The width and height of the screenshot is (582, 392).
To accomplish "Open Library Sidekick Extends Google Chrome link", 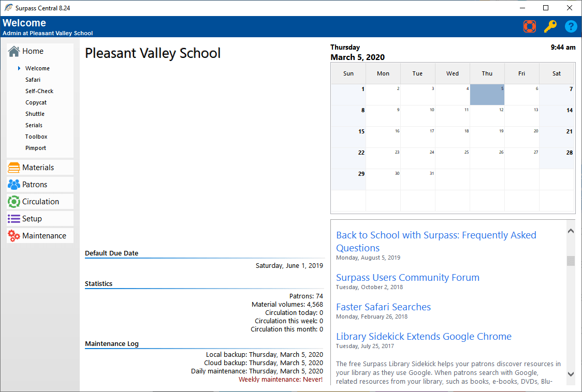I will coord(424,336).
